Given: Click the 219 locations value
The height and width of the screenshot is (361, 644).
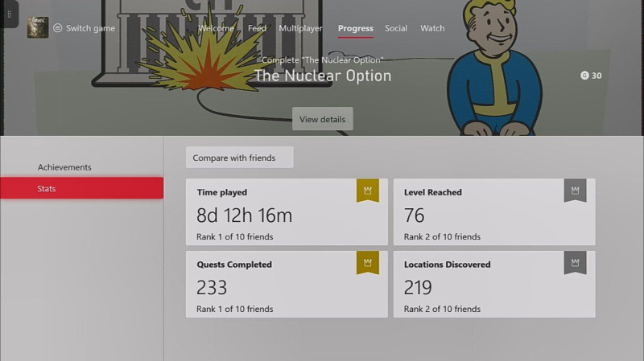Looking at the screenshot, I should tap(418, 288).
